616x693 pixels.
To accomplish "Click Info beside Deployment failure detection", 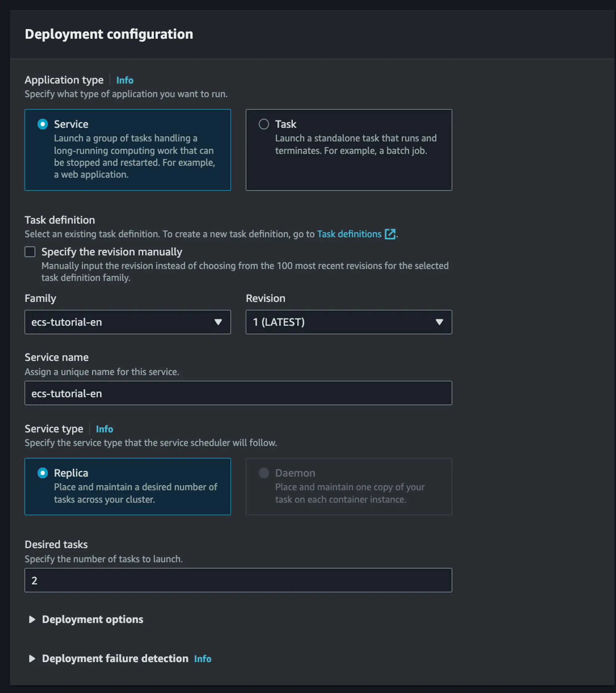I will pyautogui.click(x=203, y=659).
